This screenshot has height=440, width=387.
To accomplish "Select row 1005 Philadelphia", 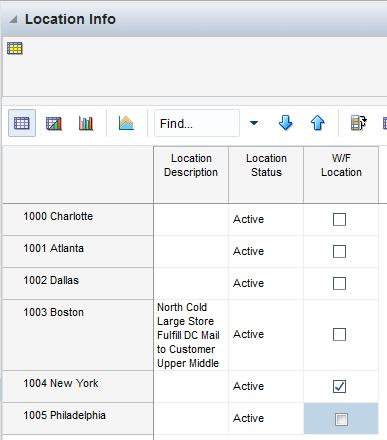I will click(78, 419).
